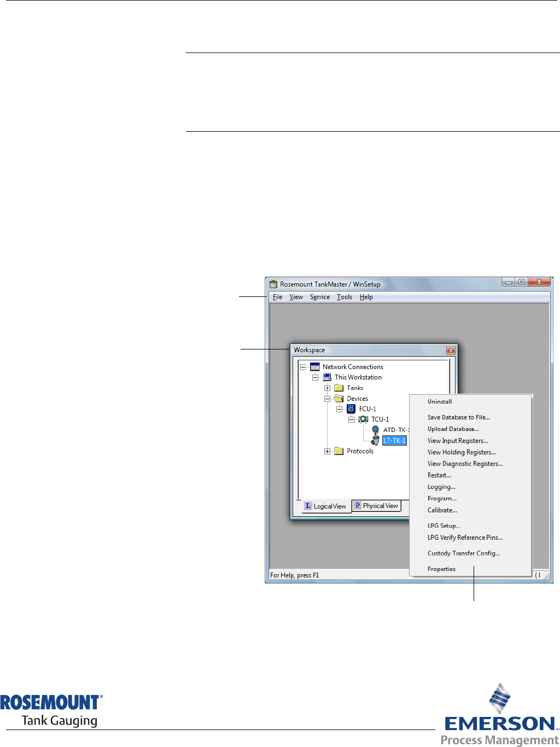Select the Tanks tree item
Viewport: 560px width, 747px height.
point(355,388)
